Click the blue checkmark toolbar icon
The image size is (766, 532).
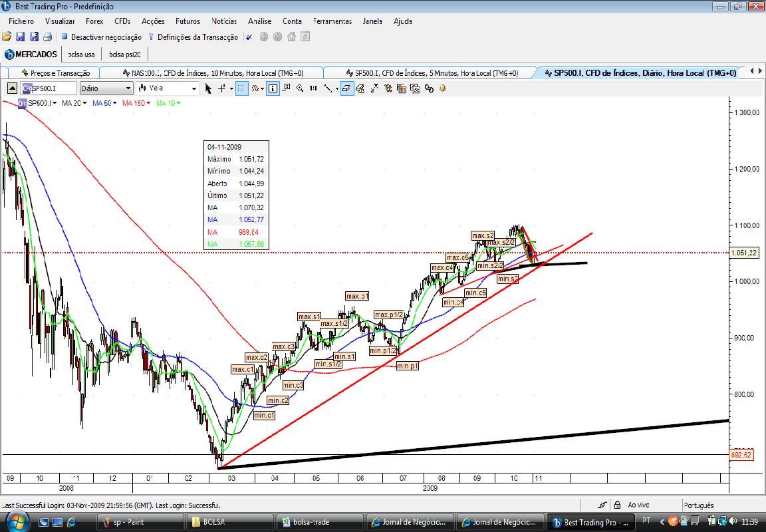coord(249,37)
